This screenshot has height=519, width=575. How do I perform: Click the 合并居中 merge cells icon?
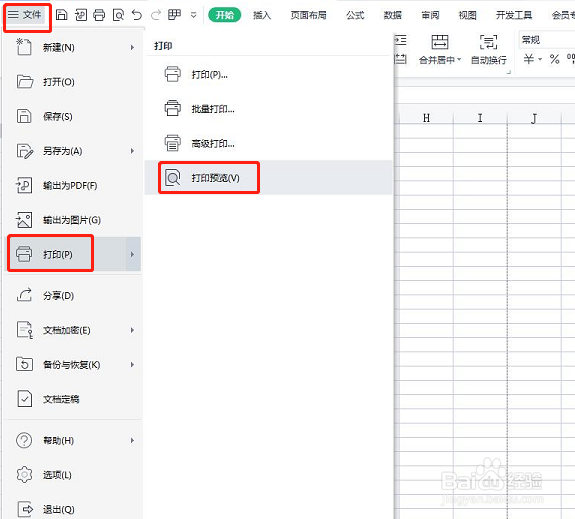click(x=439, y=42)
